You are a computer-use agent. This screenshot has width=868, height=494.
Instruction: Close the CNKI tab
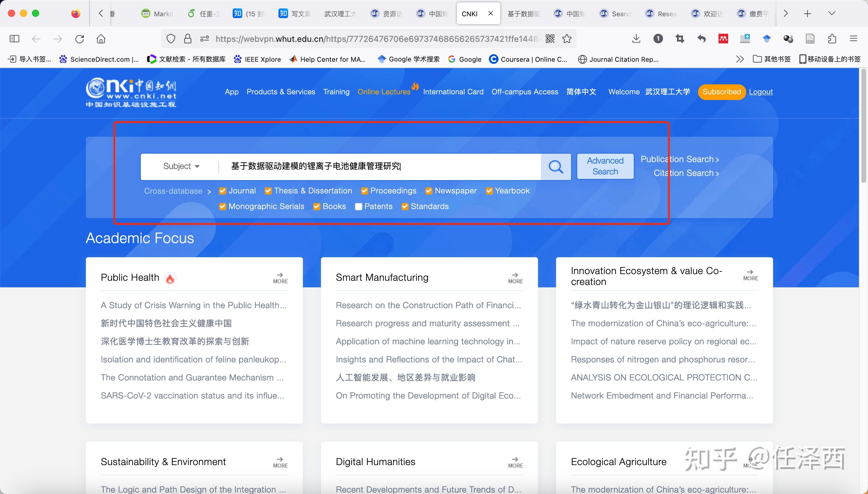click(x=491, y=14)
